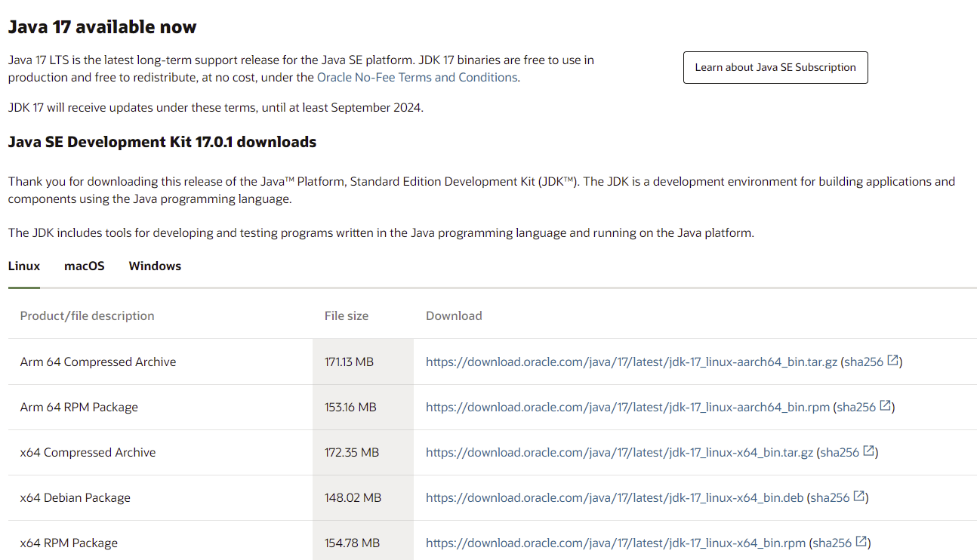Click the x64 RPM Package row label
977x560 pixels.
tap(69, 543)
